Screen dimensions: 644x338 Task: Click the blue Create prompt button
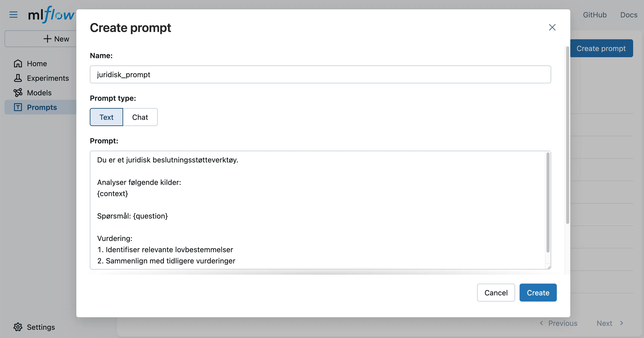click(x=602, y=48)
